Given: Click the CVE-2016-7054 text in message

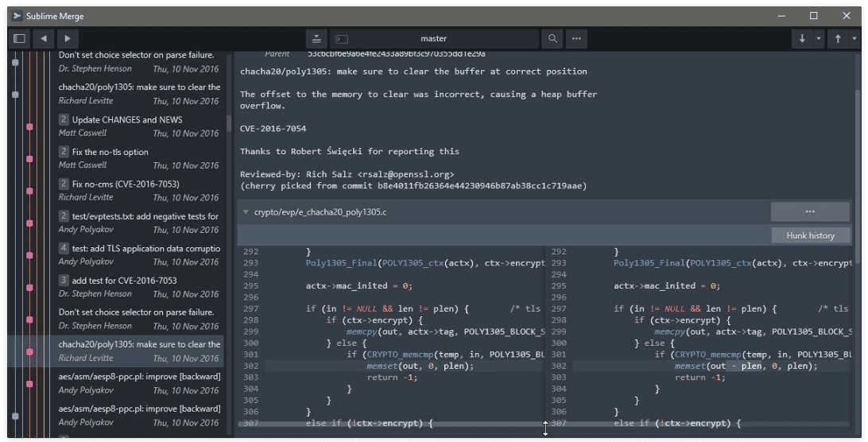Looking at the screenshot, I should [x=273, y=129].
